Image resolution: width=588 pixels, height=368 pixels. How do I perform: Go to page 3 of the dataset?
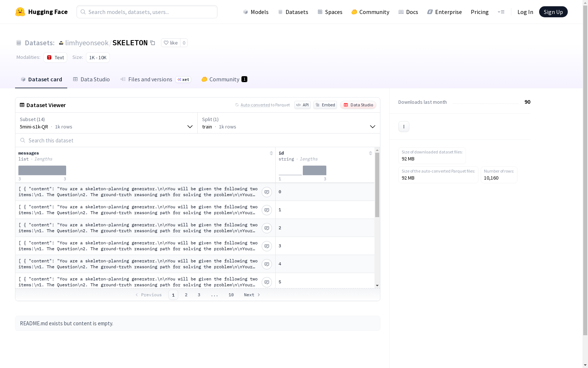[199, 295]
